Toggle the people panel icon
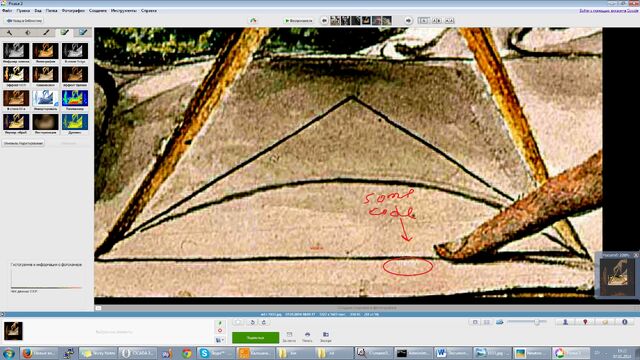The image size is (640, 360). 565,322
